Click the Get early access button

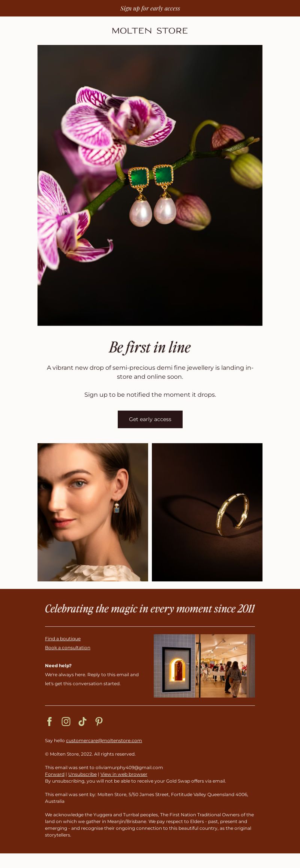pyautogui.click(x=150, y=419)
